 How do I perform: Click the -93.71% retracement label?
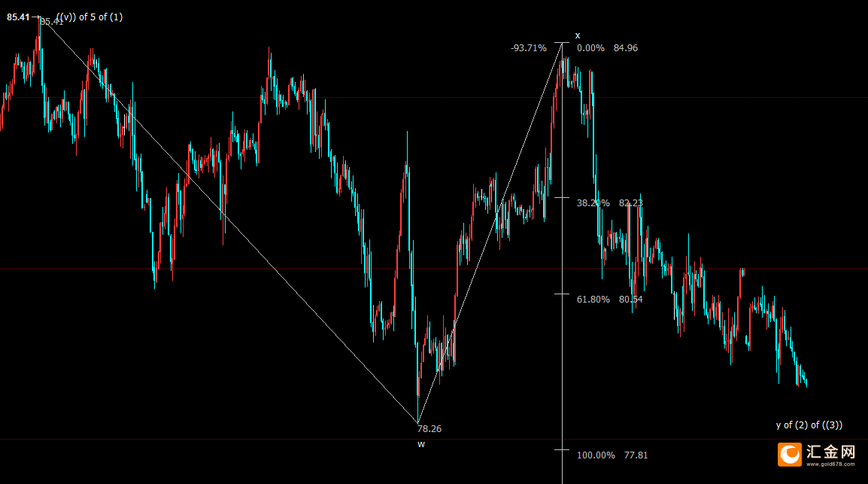click(x=529, y=48)
